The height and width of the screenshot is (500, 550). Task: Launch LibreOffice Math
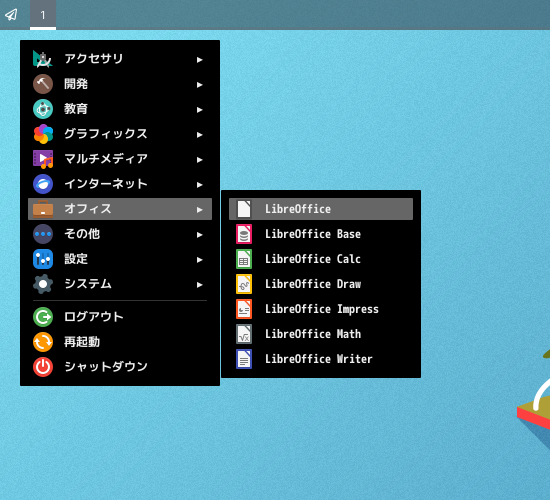point(321,334)
